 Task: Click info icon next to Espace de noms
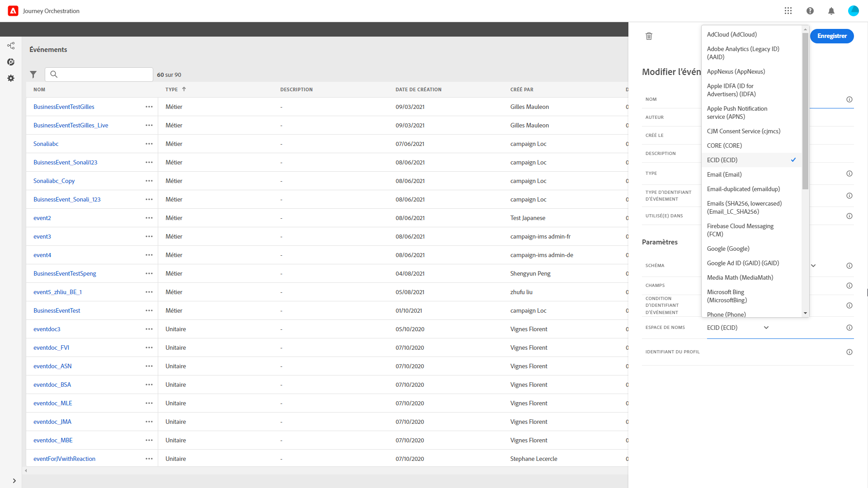click(x=849, y=328)
